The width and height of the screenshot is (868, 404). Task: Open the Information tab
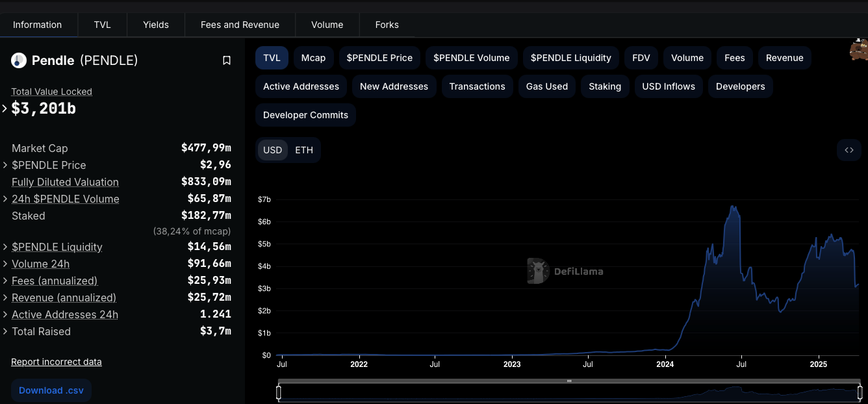38,25
